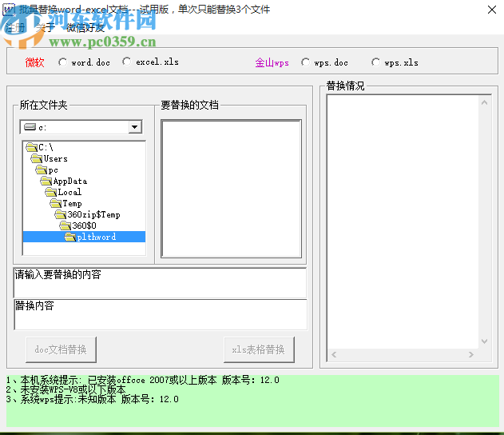Click the plthword folder icon
This screenshot has height=435, width=504.
(70, 237)
